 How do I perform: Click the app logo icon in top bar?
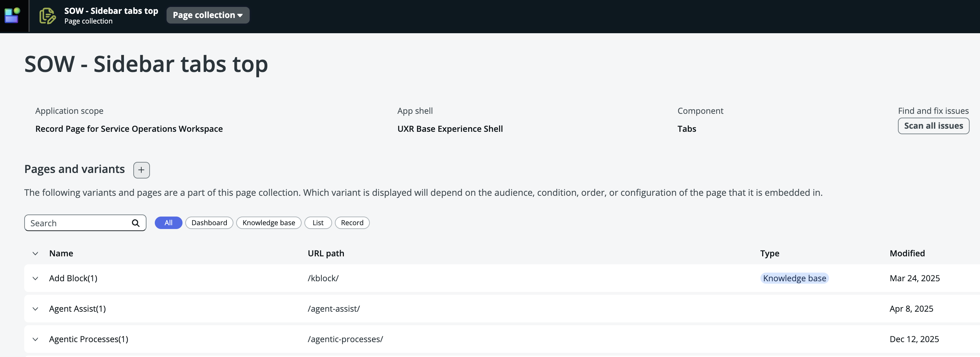(12, 16)
